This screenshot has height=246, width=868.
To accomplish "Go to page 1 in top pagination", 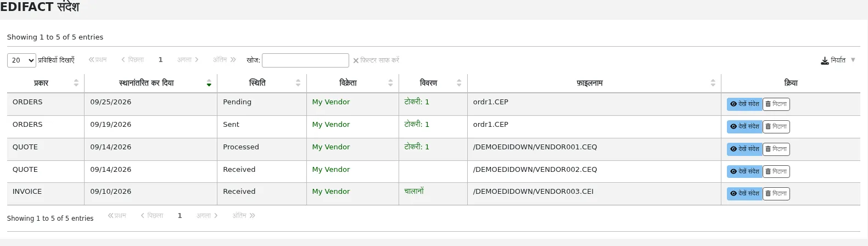I will click(x=160, y=60).
